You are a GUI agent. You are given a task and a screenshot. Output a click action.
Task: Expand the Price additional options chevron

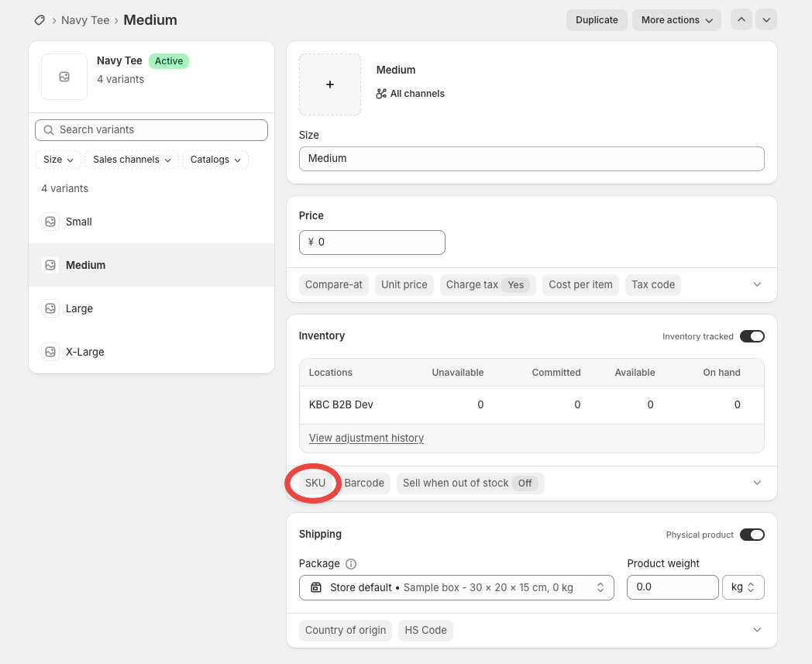(x=757, y=284)
